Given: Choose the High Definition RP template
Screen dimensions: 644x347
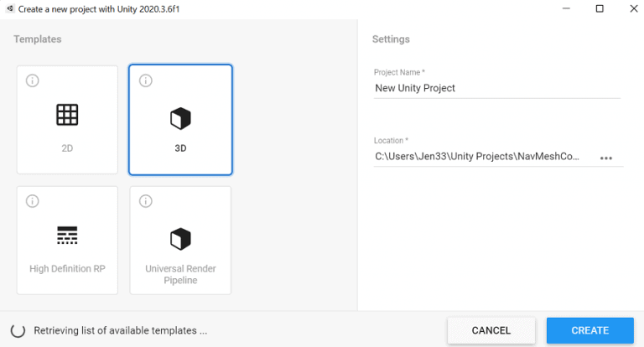Looking at the screenshot, I should 67,241.
